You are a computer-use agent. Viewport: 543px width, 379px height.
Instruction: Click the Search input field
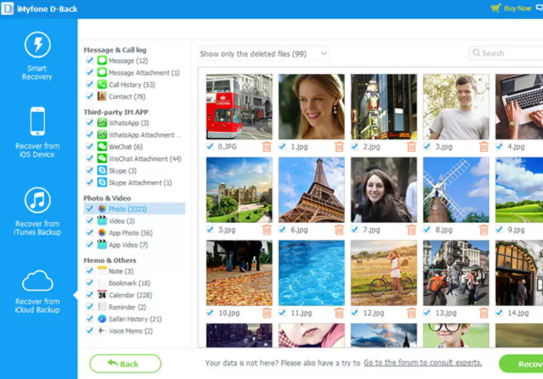click(506, 53)
